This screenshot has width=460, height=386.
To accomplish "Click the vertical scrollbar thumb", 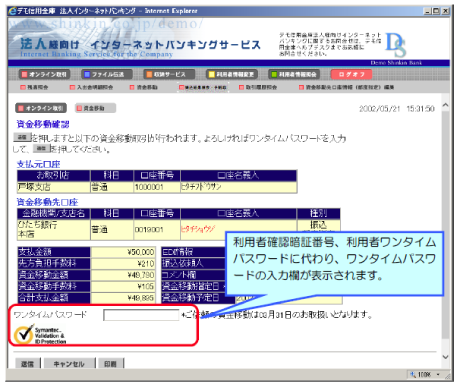I will tap(445, 225).
